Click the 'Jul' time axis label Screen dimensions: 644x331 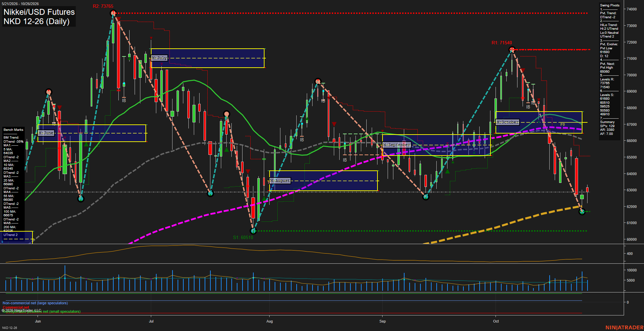pos(151,321)
